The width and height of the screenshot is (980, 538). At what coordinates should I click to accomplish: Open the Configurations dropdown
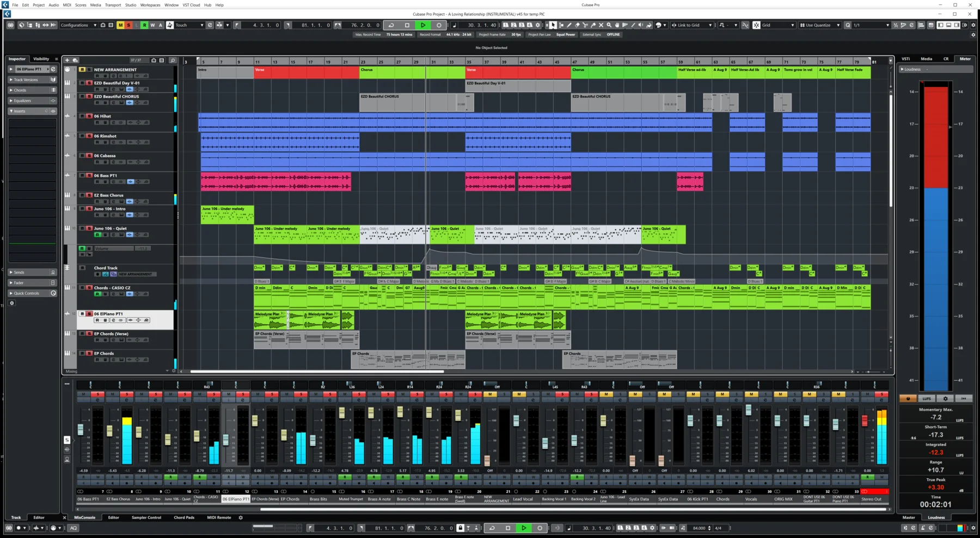(x=78, y=25)
